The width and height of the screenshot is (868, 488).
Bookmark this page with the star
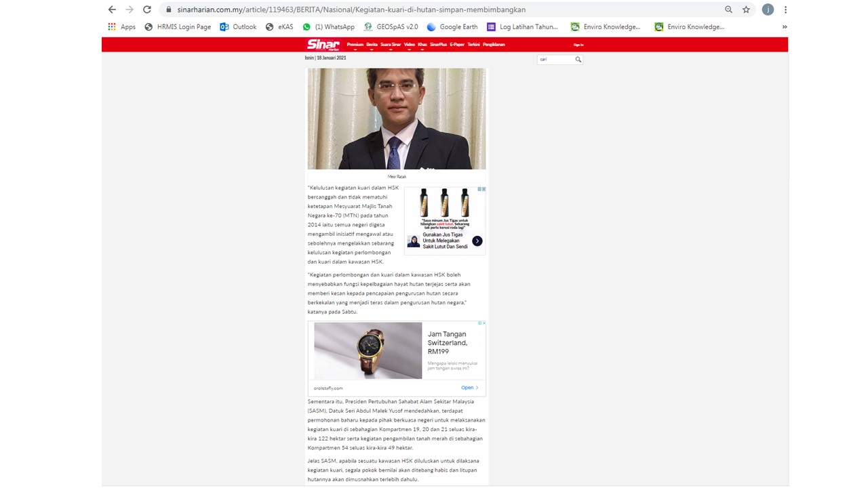click(746, 9)
